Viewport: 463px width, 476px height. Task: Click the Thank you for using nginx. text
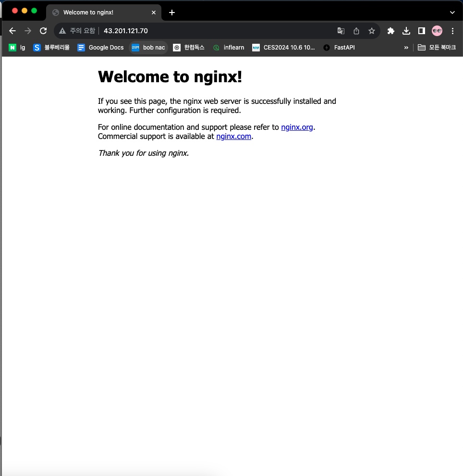coord(144,153)
